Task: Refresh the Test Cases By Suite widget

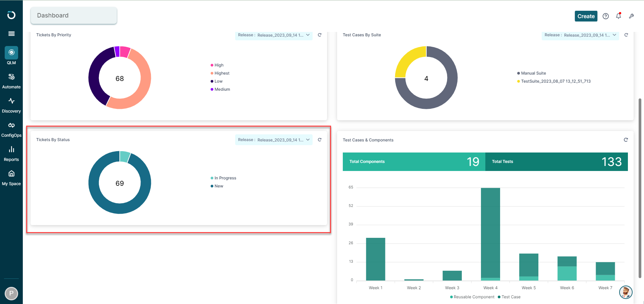Action: 626,35
